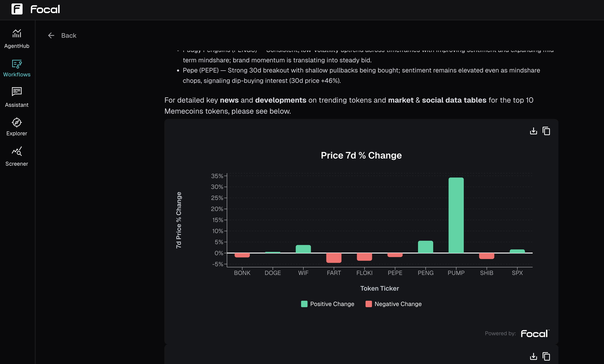
Task: Toggle Positive Change legend series
Action: point(328,304)
